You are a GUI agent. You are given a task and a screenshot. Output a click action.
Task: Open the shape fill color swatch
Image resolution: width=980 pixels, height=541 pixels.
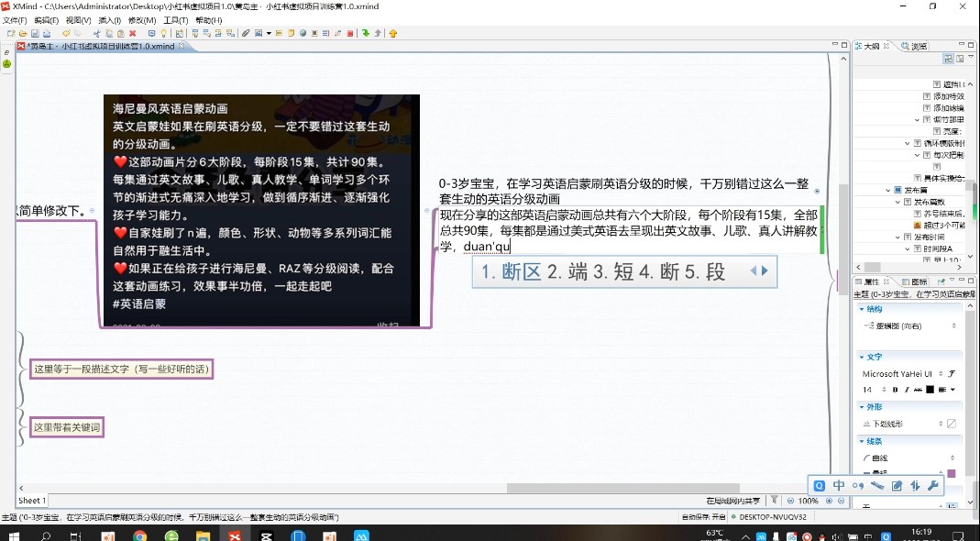(952, 424)
